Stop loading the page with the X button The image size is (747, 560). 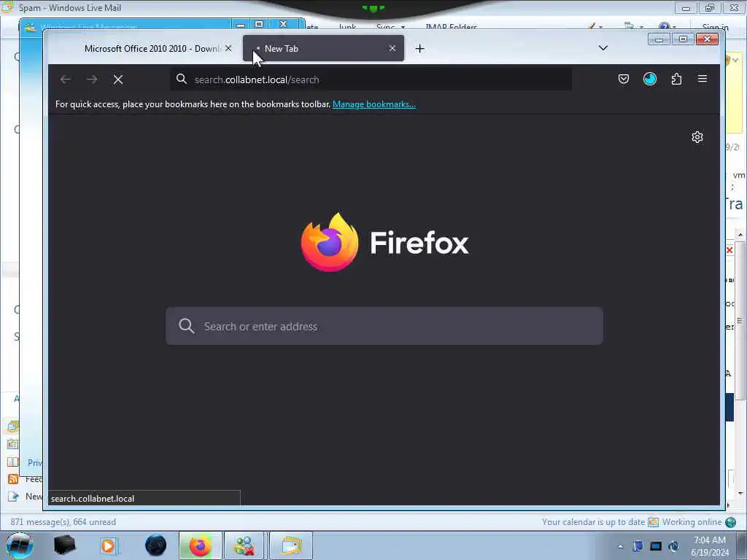click(x=118, y=79)
